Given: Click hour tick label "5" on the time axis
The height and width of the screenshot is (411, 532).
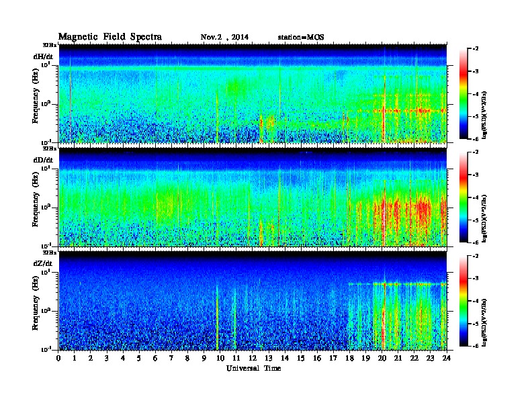Looking at the screenshot, I should [x=139, y=358].
